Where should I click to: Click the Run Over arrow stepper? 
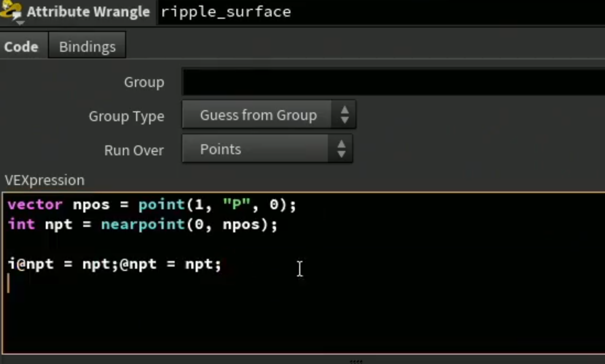point(341,149)
